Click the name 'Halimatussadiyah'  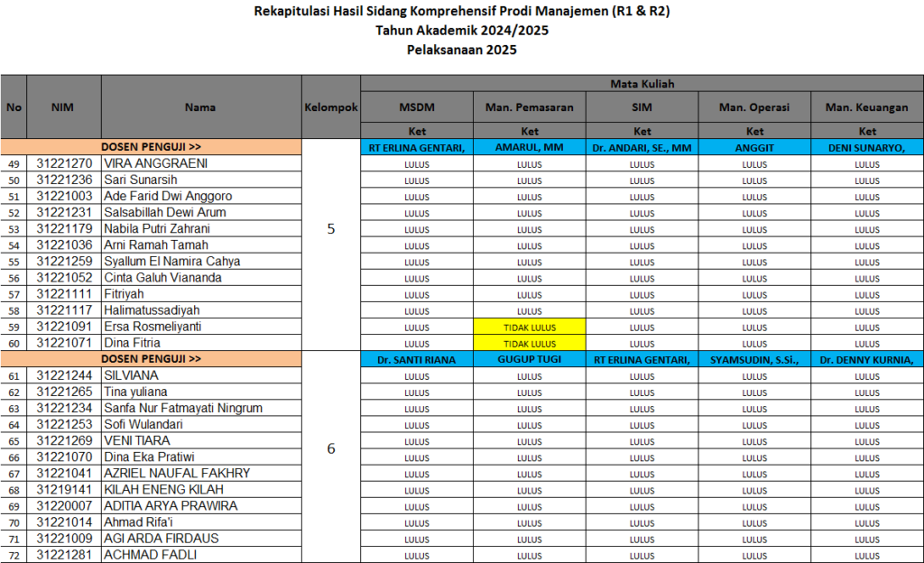(x=152, y=309)
